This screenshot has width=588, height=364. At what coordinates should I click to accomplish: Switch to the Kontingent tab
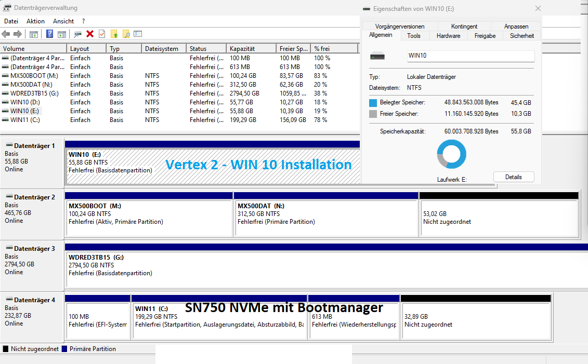(x=464, y=26)
